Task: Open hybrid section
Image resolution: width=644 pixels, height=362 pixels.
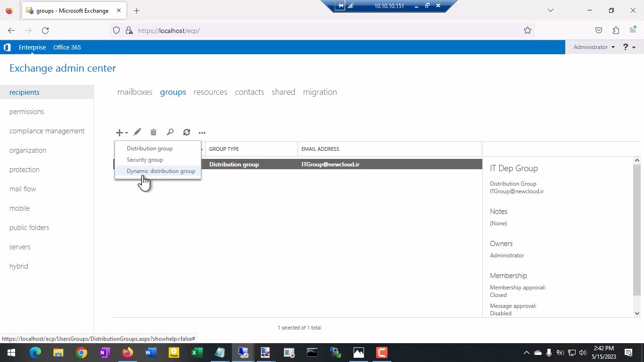Action: pos(19,266)
